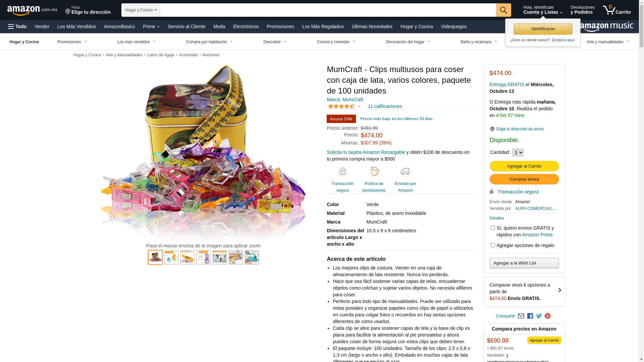Image resolution: width=644 pixels, height=362 pixels.
Task: Share product on Pinterest
Action: [x=547, y=316]
